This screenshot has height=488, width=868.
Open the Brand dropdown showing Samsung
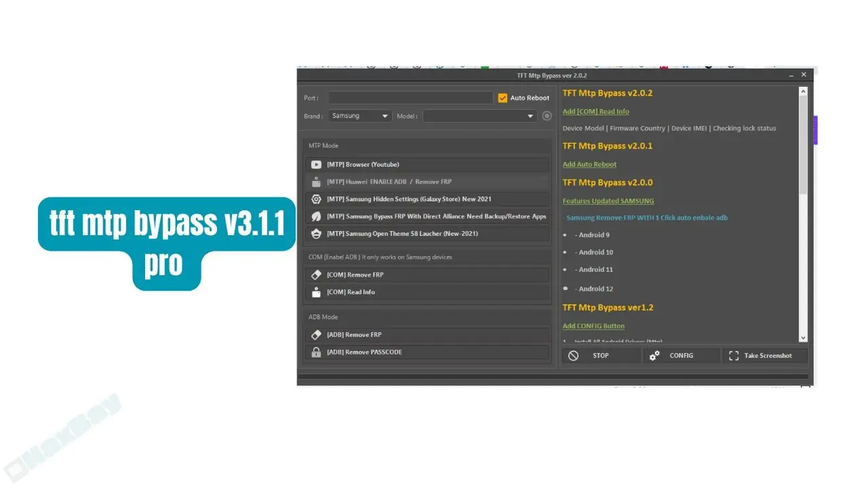360,116
